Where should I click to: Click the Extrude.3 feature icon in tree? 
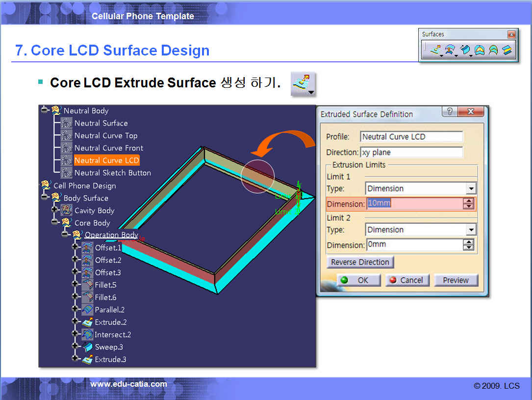coord(87,359)
